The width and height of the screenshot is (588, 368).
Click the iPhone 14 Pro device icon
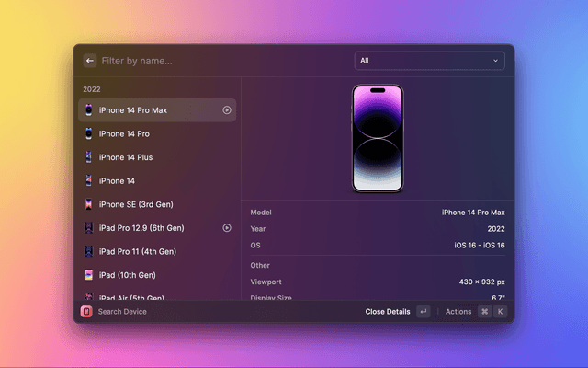click(88, 134)
